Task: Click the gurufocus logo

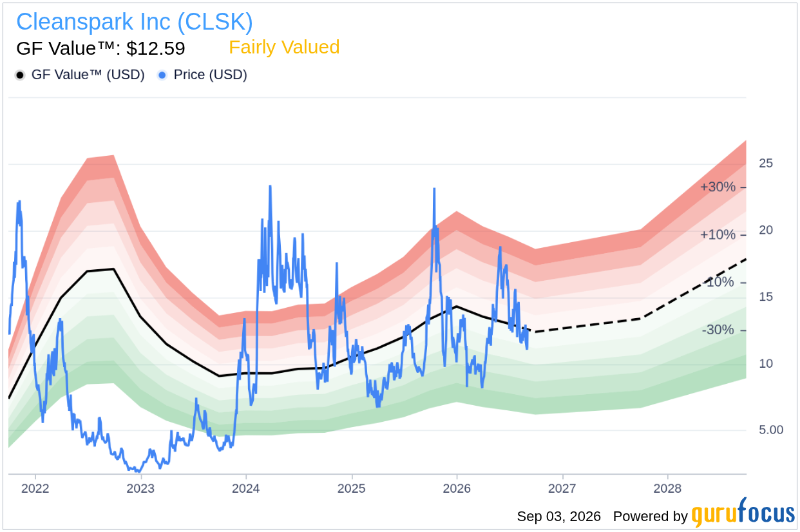Action: [x=743, y=513]
